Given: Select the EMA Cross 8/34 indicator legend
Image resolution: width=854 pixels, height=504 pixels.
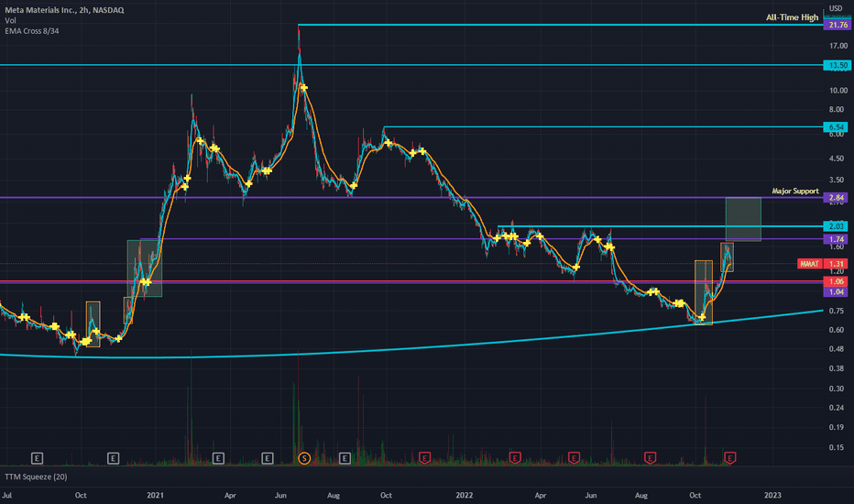Looking at the screenshot, I should (31, 31).
